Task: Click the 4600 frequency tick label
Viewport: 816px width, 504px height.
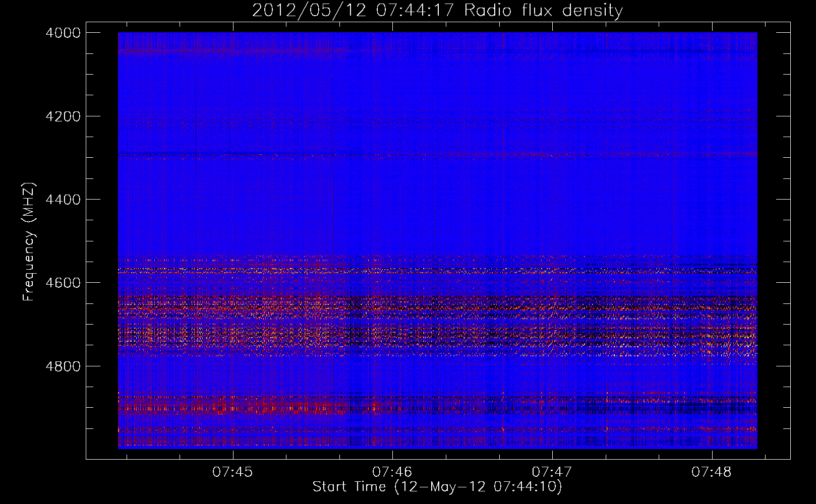Action: [63, 283]
